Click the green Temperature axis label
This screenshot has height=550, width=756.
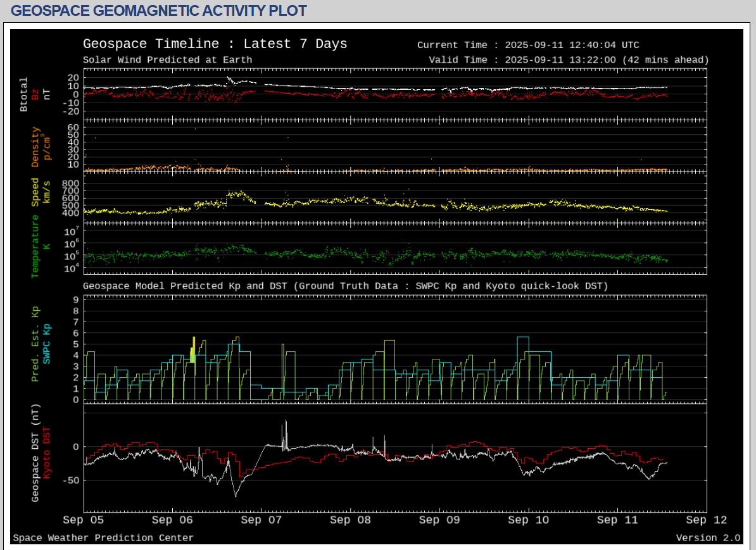click(x=35, y=246)
